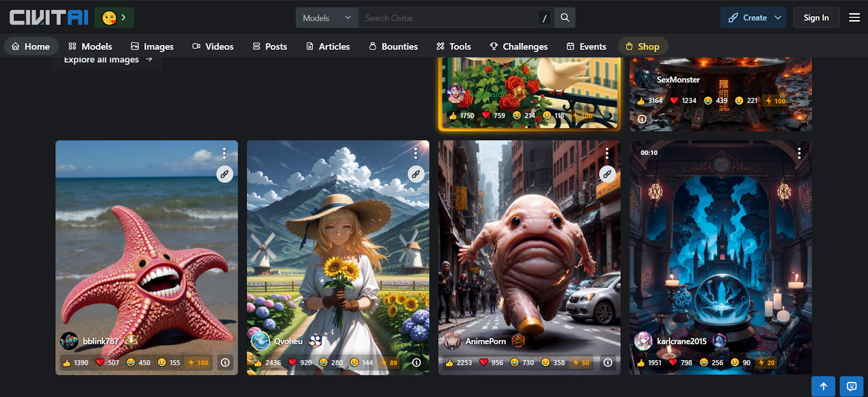Expand the Create dropdown arrow
Screen dimensions: 868x397
778,18
